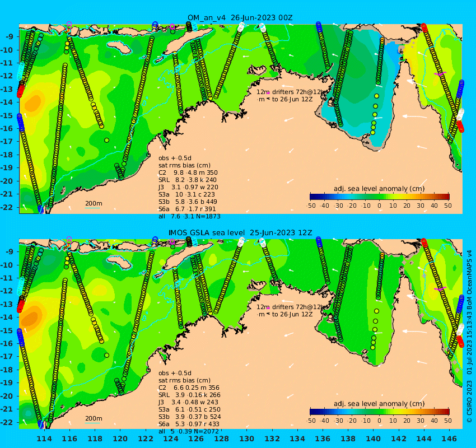This screenshot has width=476, height=448.
Task: Click the top title "OM_an_v4 26-Jun-2023 00Z"
Action: pos(240,17)
